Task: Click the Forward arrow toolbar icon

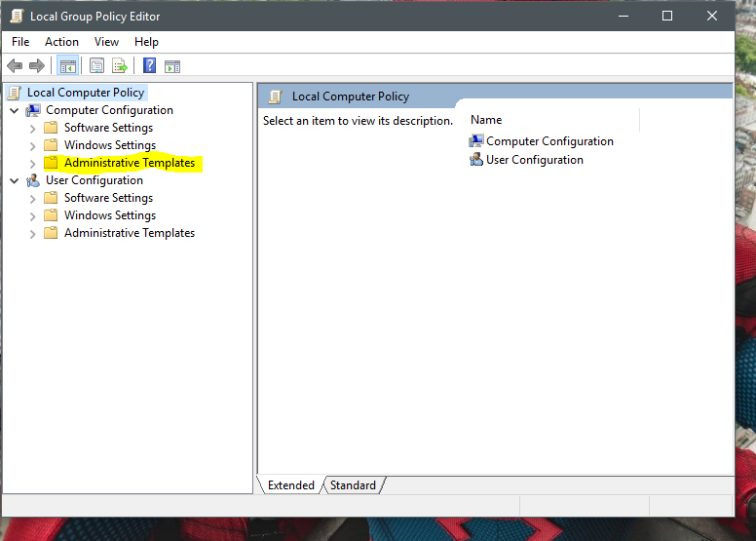Action: 37,65
